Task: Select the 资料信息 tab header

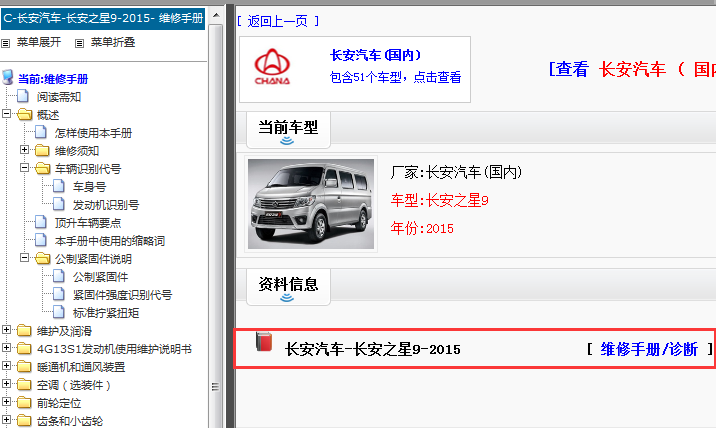Action: click(x=288, y=287)
